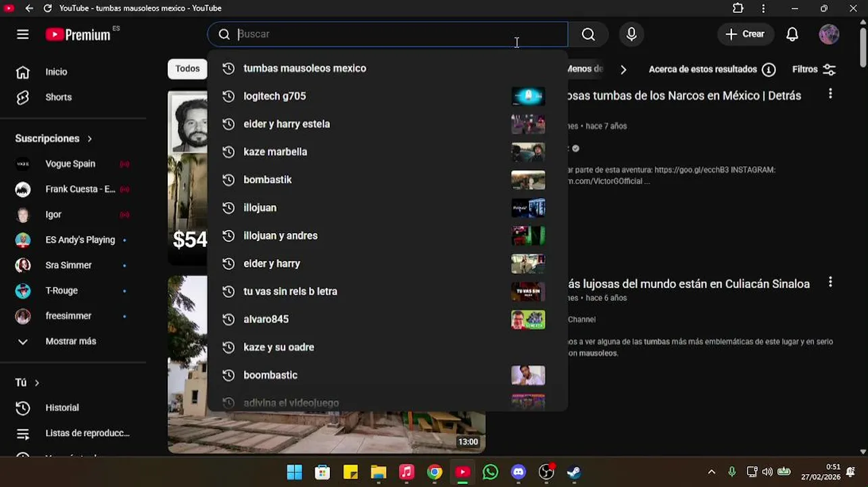Select suggestion illojuan y andres
Image resolution: width=868 pixels, height=487 pixels.
click(387, 235)
